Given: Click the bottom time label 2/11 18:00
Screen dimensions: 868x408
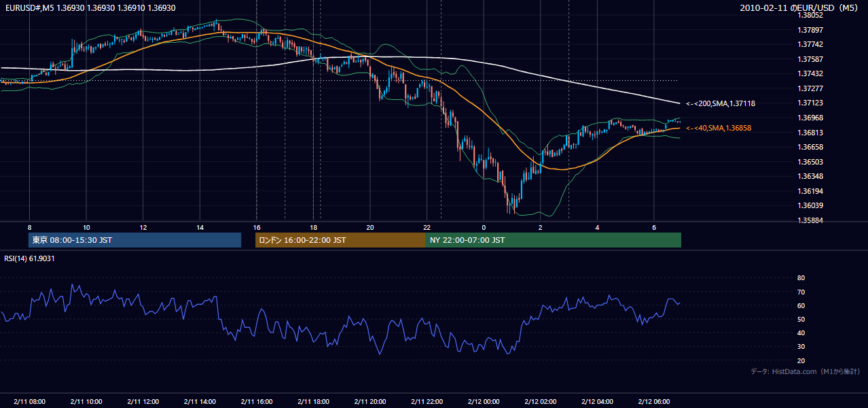Looking at the screenshot, I should click(313, 401).
